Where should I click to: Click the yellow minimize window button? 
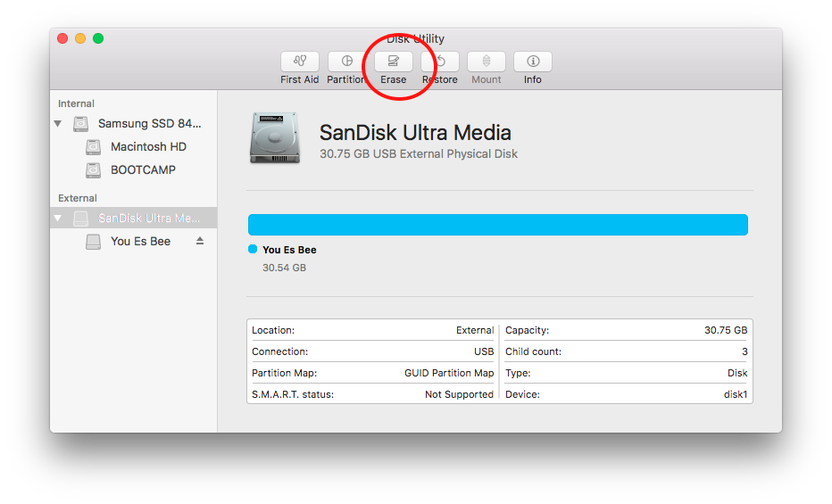[x=80, y=38]
